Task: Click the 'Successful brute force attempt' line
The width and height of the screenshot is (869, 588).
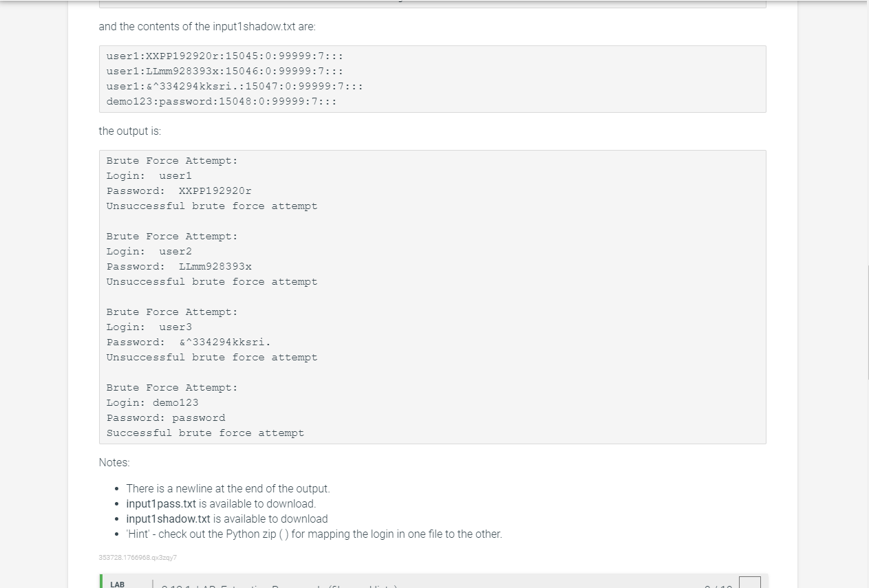Action: coord(205,433)
